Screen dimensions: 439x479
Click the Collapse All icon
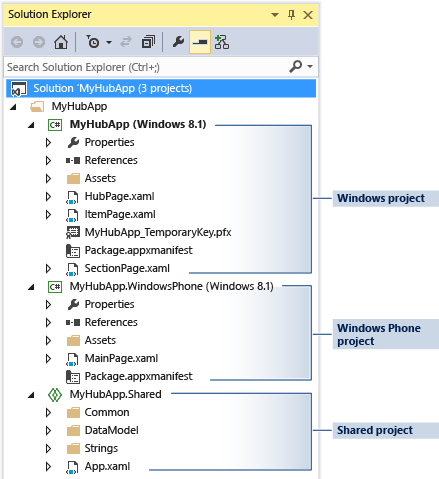148,42
